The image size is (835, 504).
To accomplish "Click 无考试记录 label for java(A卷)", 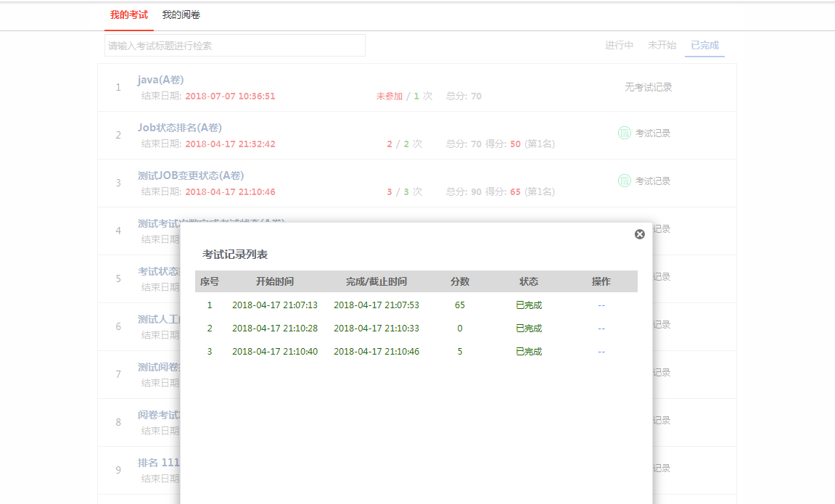I will tap(648, 87).
